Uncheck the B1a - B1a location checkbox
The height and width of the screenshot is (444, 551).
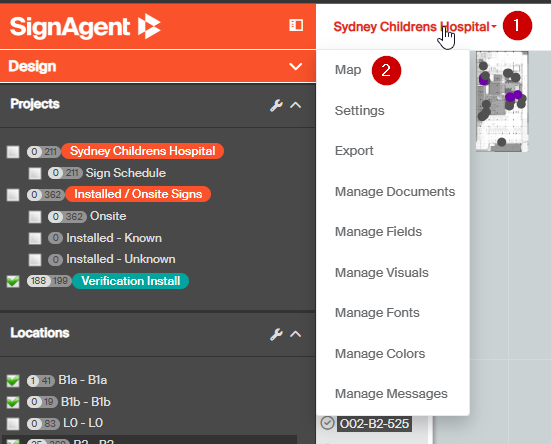[x=13, y=380]
